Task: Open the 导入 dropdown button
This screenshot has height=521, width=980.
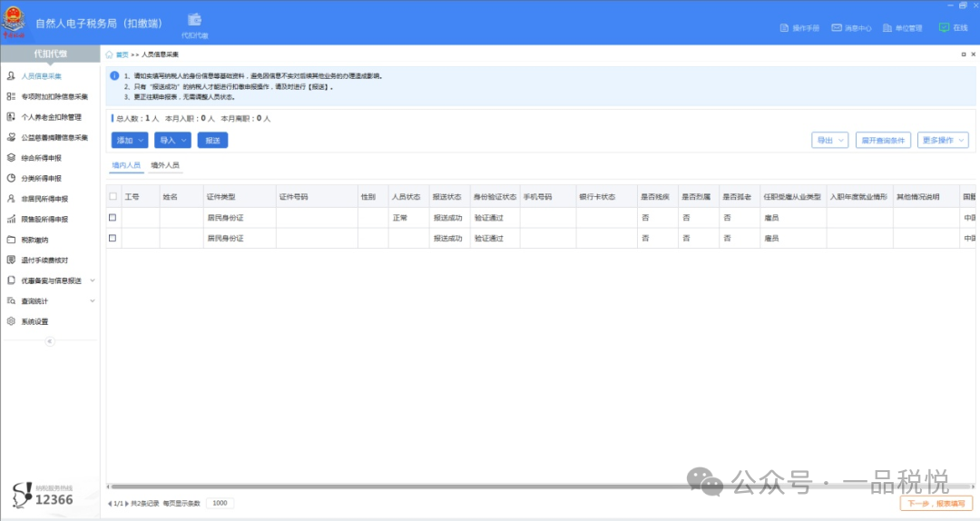Action: click(x=171, y=141)
